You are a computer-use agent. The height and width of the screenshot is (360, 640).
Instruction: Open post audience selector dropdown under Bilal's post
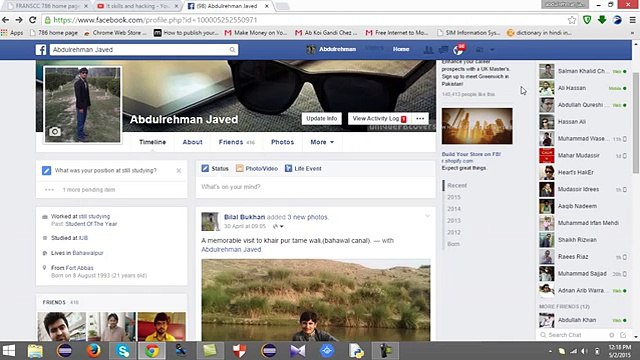click(278, 226)
